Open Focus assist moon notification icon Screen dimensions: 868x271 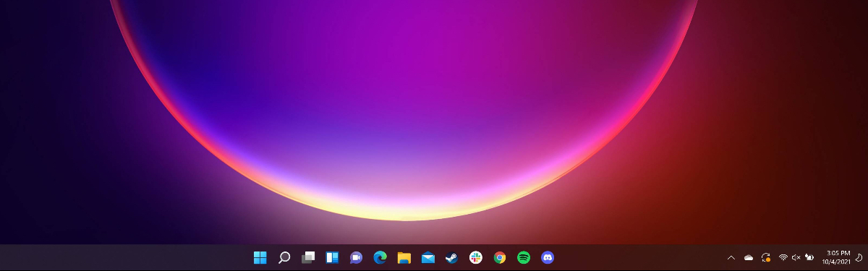[x=859, y=257]
